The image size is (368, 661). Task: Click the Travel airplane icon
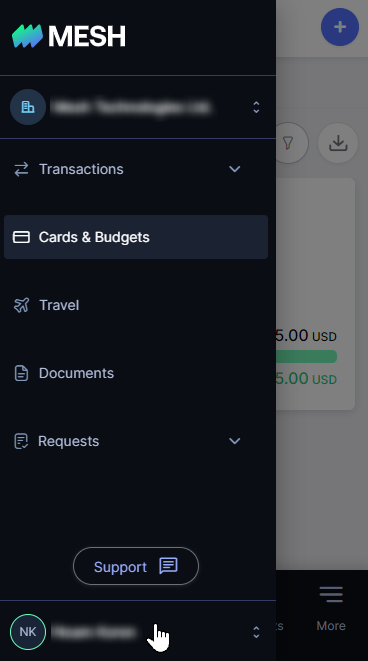point(21,305)
